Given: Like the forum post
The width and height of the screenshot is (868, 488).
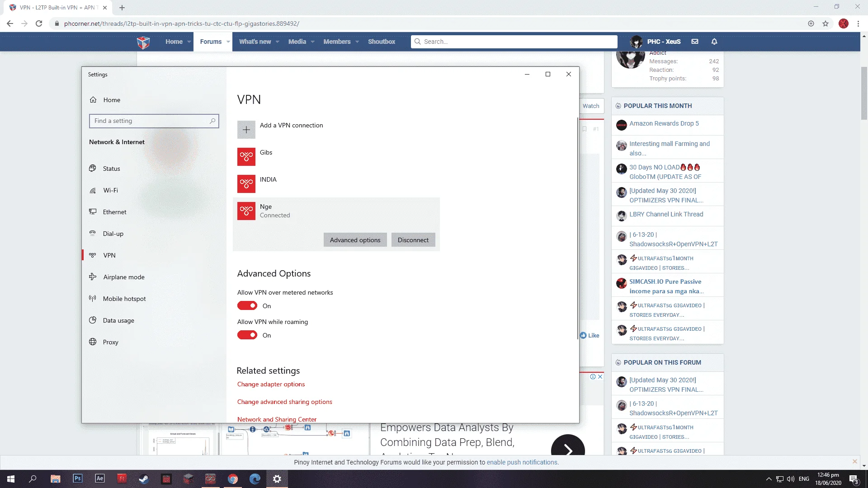Looking at the screenshot, I should click(x=590, y=335).
